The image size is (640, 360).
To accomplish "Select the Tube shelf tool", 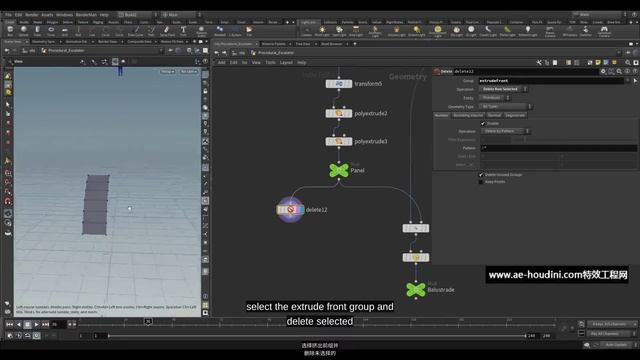I will 37,31.
